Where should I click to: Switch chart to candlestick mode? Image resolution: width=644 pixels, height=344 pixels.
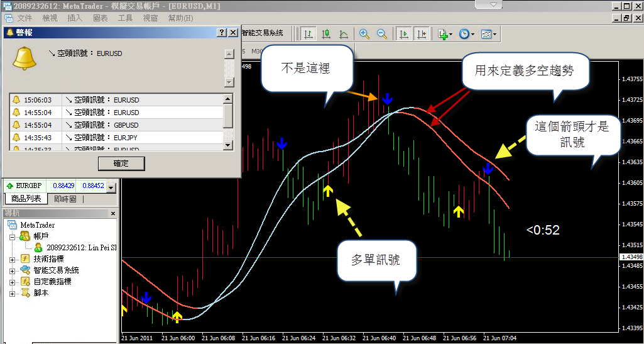click(326, 34)
